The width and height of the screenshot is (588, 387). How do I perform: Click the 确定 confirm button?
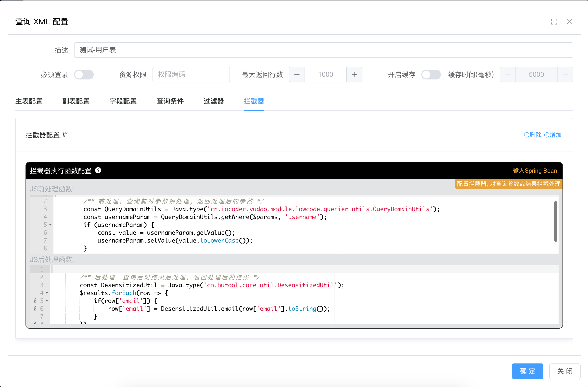click(527, 371)
